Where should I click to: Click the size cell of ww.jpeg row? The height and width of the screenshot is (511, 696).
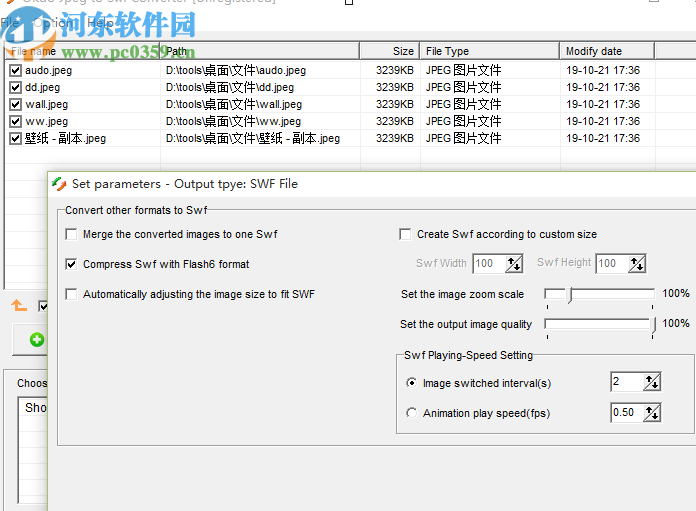point(395,121)
